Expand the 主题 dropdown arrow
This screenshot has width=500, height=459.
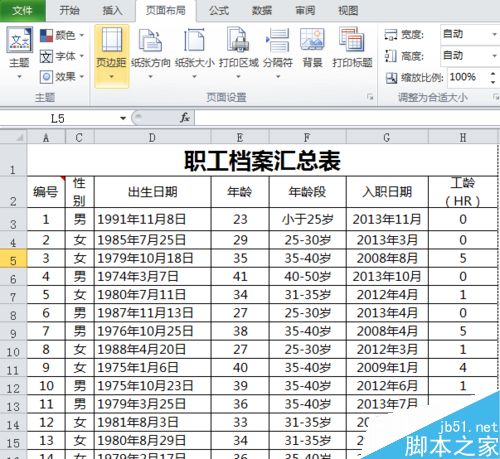tap(19, 77)
